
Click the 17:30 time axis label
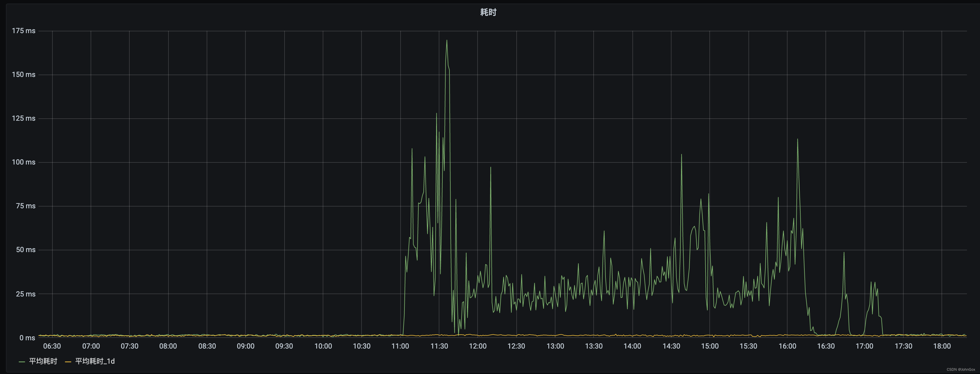click(x=903, y=346)
